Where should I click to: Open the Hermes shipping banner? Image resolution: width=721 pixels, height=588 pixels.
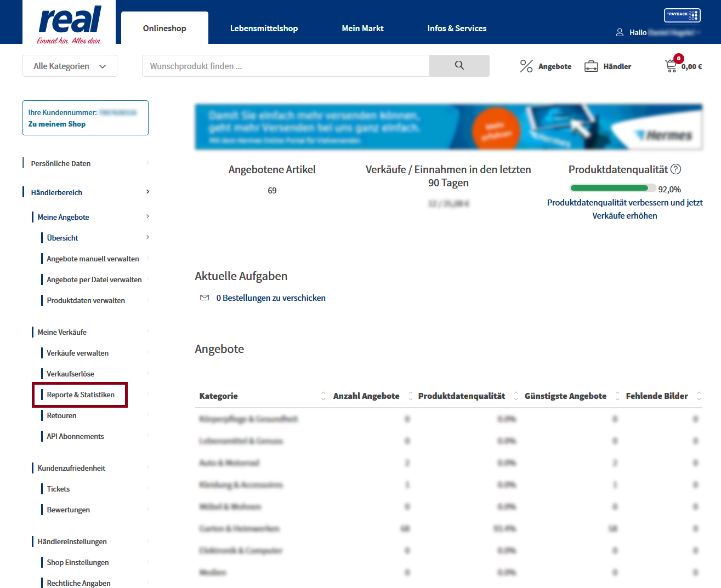tap(449, 127)
